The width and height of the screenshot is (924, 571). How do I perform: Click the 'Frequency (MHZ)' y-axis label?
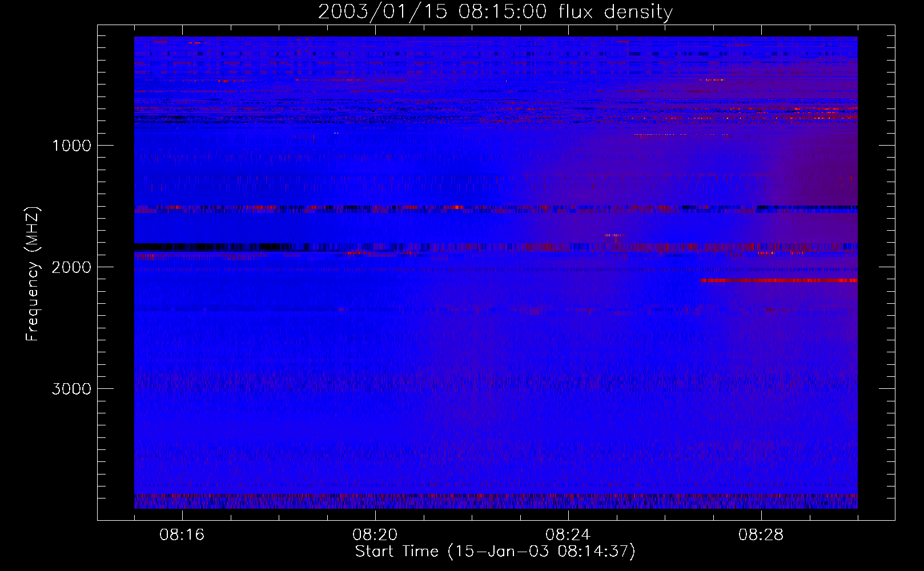pos(33,274)
